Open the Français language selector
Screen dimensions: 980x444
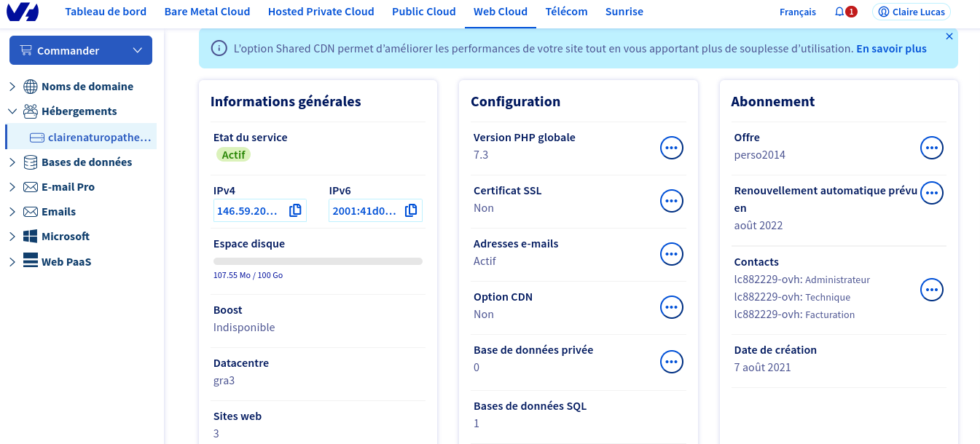tap(797, 12)
